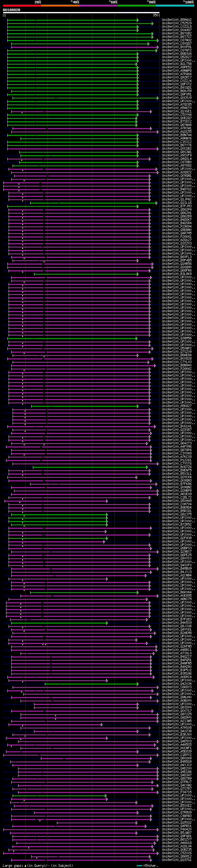Select the UniRef100_A1D155 label
Screen dimensions: 197x868
[177, 131]
